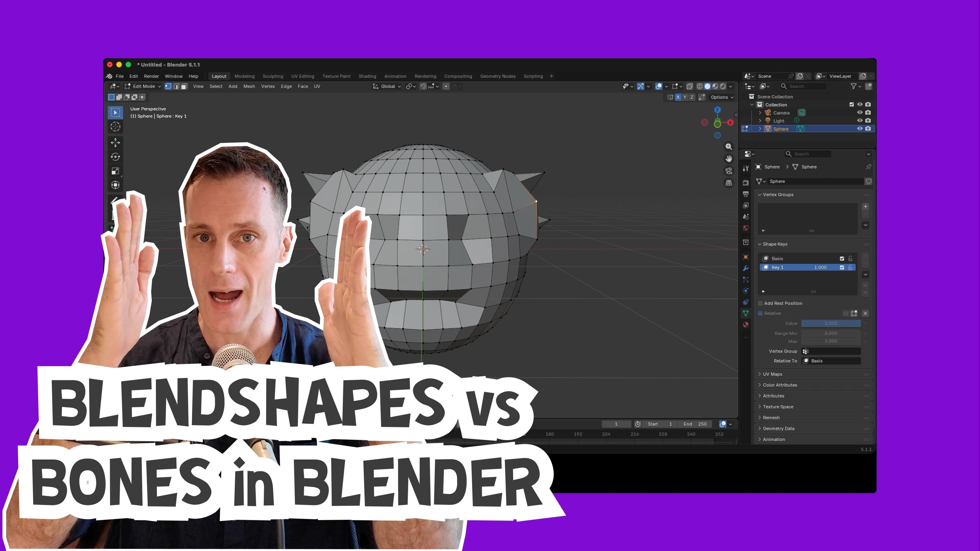
Task: Switch to vertex select mode
Action: click(168, 86)
